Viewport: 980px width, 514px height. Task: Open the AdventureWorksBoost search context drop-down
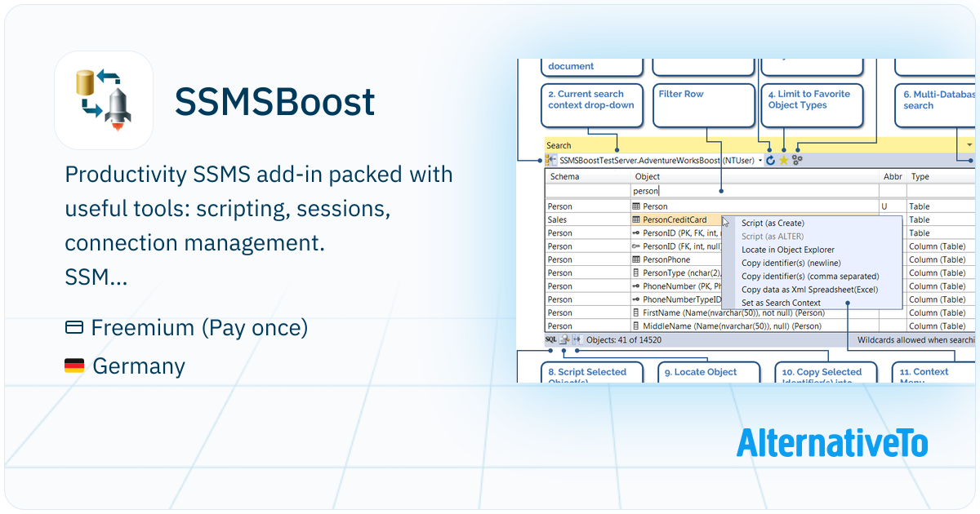click(760, 161)
